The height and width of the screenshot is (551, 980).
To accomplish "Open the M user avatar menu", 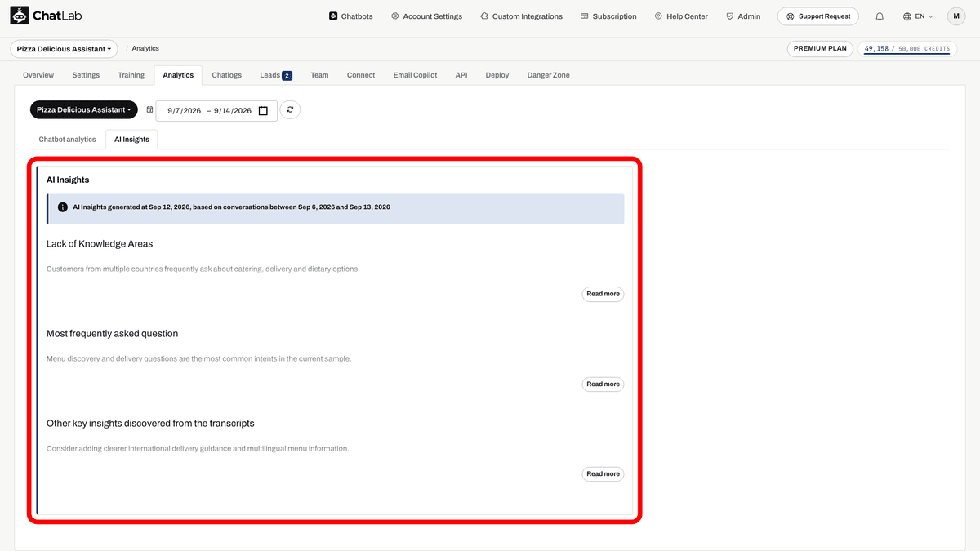I will [956, 16].
